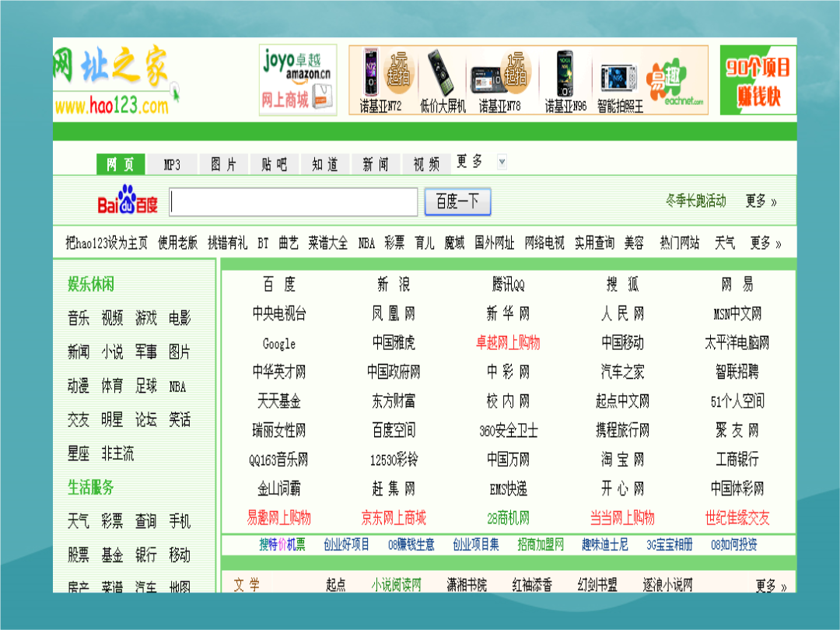840x630 pixels.
Task: Open the 实用查询 link
Action: (x=595, y=243)
